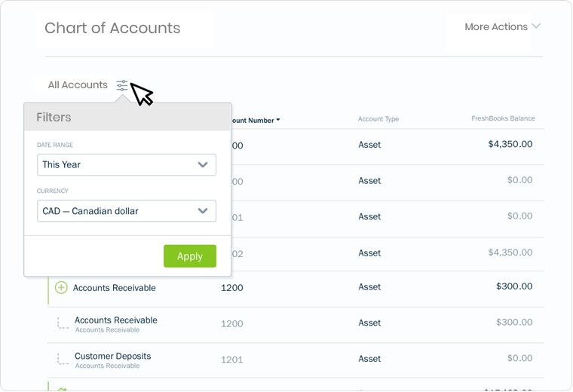This screenshot has height=392, width=573.
Task: Open the Accounts Receivable parent account row
Action: coord(296,287)
